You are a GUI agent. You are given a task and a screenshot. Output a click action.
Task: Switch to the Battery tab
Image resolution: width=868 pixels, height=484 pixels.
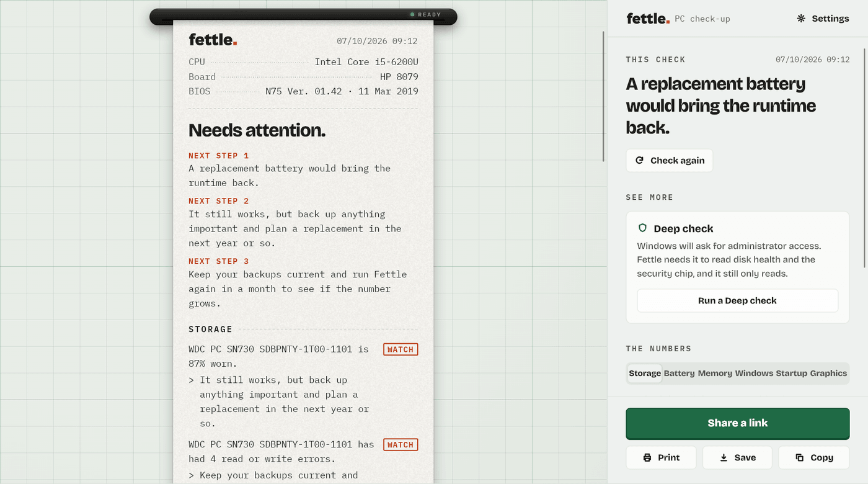pyautogui.click(x=679, y=373)
